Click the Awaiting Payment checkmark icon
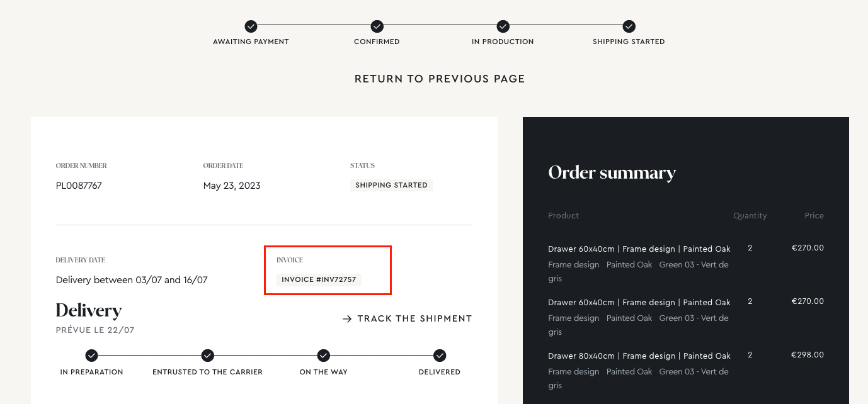868x404 pixels. click(251, 26)
